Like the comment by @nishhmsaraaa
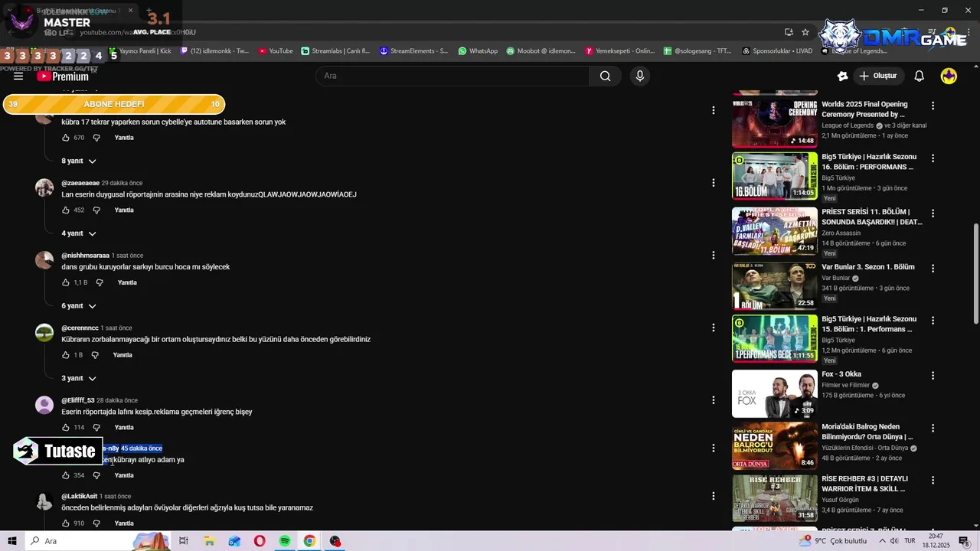 66,282
